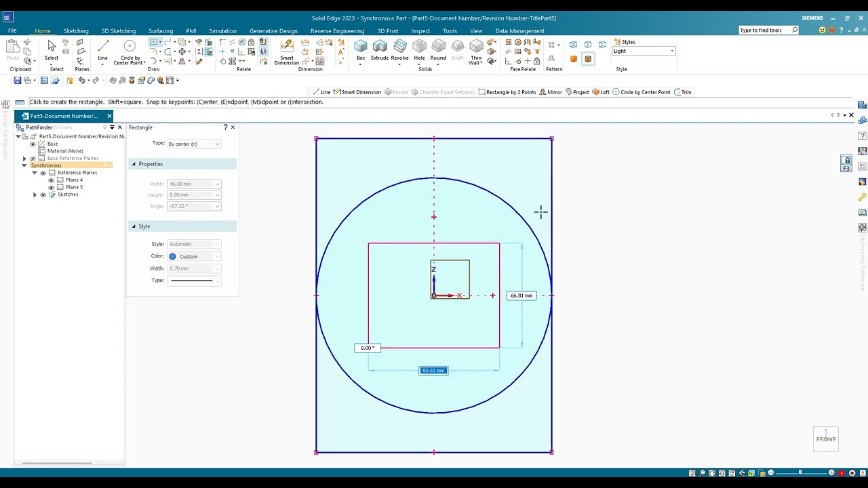Undo the last action
The image size is (868, 488).
[x=81, y=80]
